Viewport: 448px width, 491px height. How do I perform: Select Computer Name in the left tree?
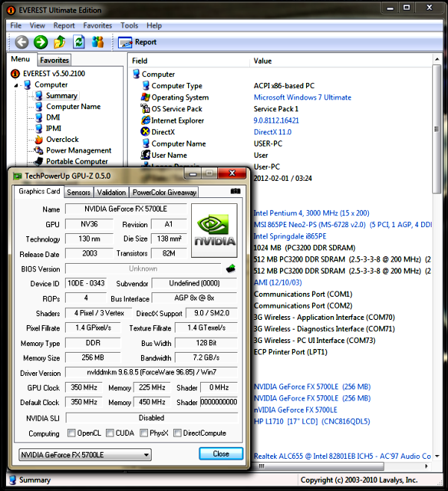73,106
